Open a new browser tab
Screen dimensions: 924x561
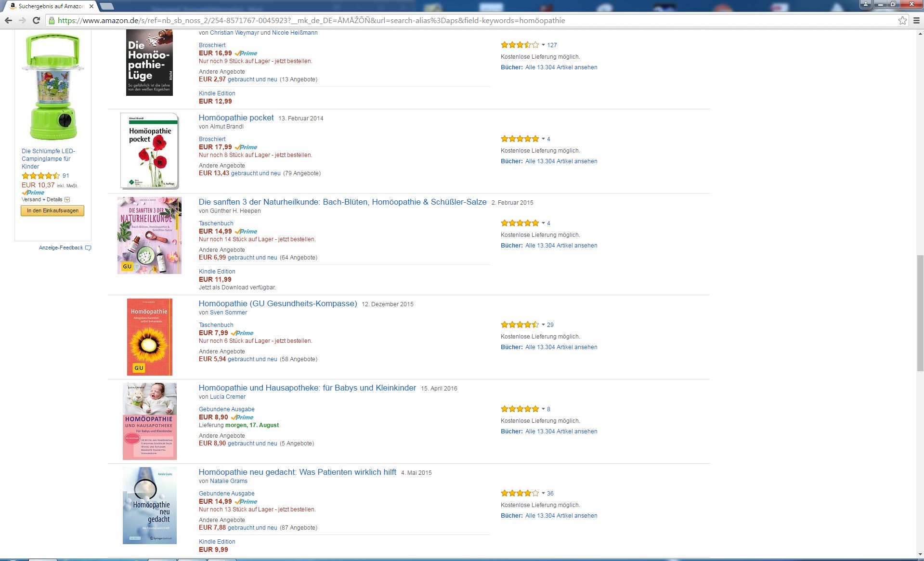107,6
